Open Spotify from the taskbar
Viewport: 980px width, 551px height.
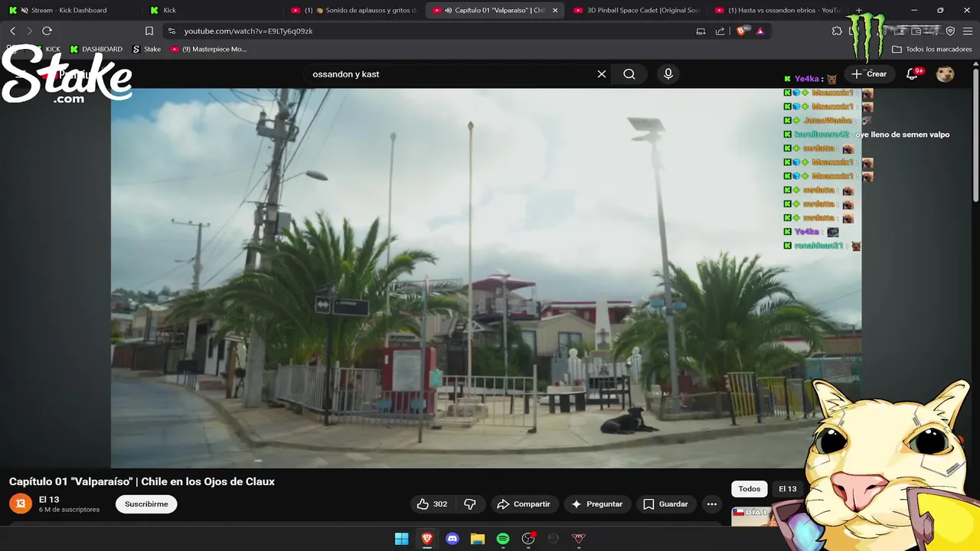coord(503,539)
